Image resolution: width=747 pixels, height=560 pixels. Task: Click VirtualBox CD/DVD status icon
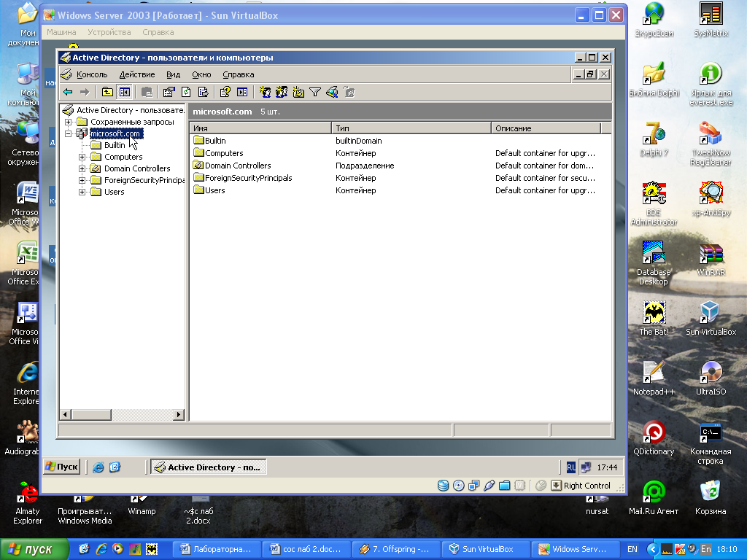point(458,486)
